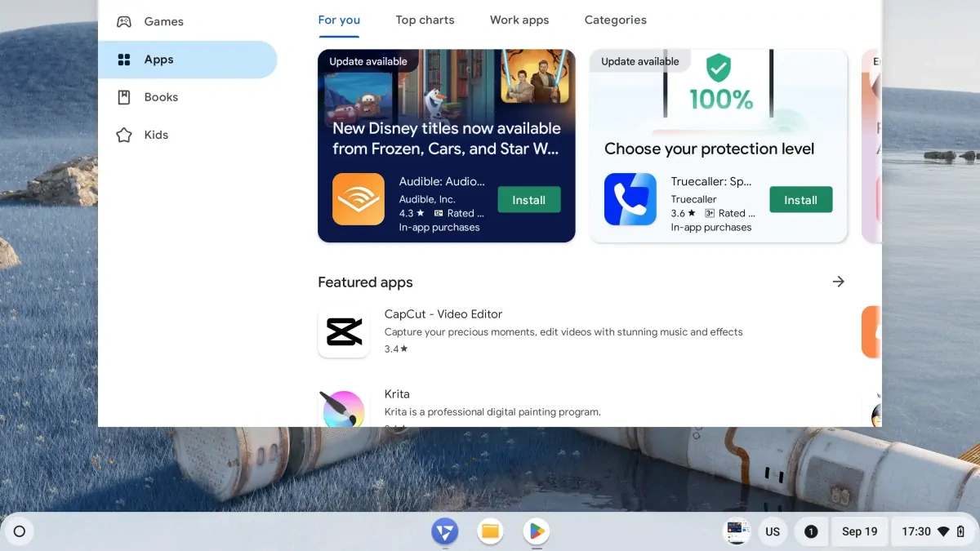Click the CapCut description text
Screen dimensions: 980x551
tap(563, 332)
